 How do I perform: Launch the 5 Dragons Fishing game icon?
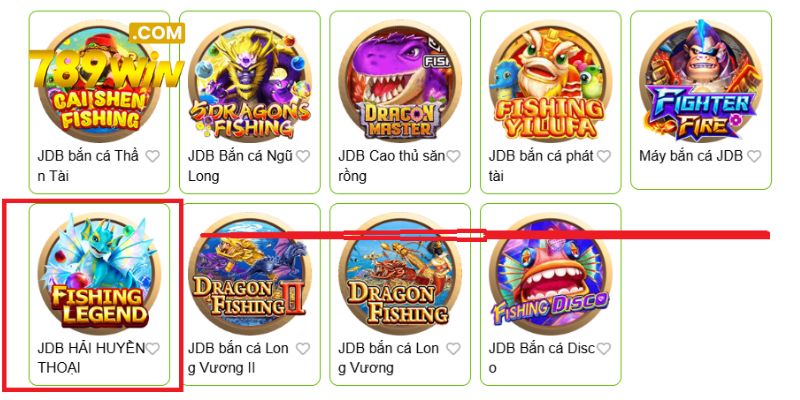point(249,81)
